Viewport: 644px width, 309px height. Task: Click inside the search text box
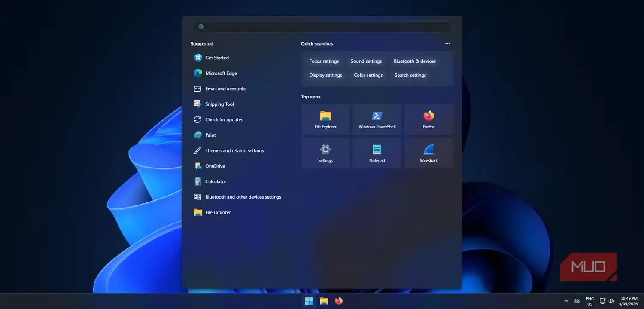coord(322,27)
